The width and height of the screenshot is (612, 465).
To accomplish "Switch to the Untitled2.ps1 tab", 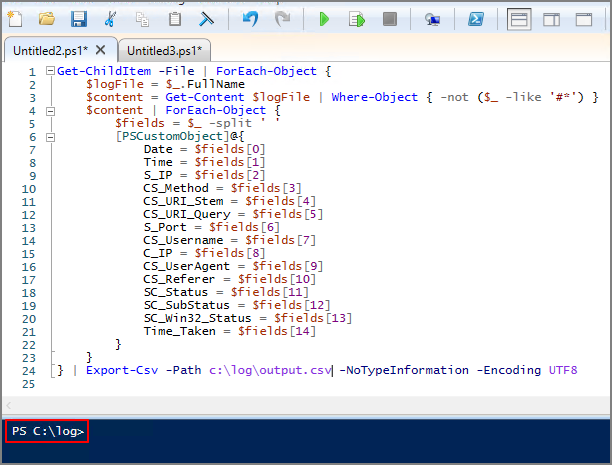I will click(50, 51).
